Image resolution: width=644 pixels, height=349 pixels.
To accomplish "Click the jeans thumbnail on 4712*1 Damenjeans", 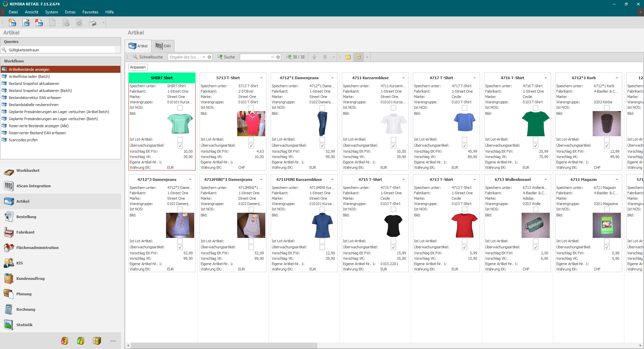I will (322, 123).
